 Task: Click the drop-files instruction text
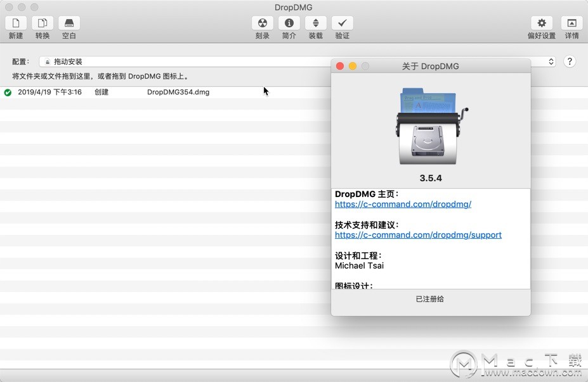coord(100,77)
